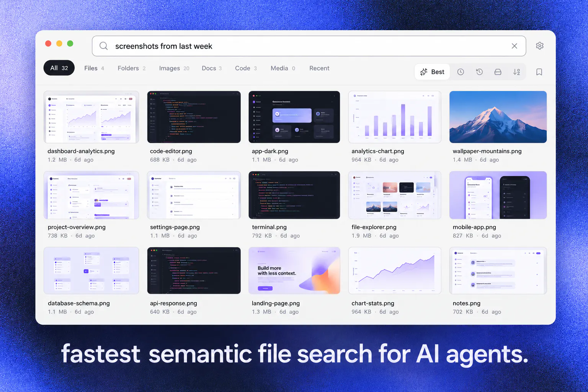The image size is (588, 392).
Task: Sort by size using the drive icon
Action: click(498, 72)
